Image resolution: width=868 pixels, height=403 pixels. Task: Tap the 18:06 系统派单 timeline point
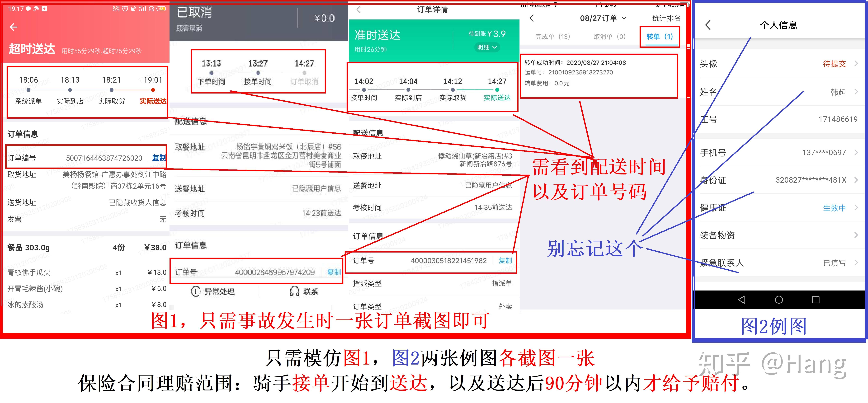point(28,90)
